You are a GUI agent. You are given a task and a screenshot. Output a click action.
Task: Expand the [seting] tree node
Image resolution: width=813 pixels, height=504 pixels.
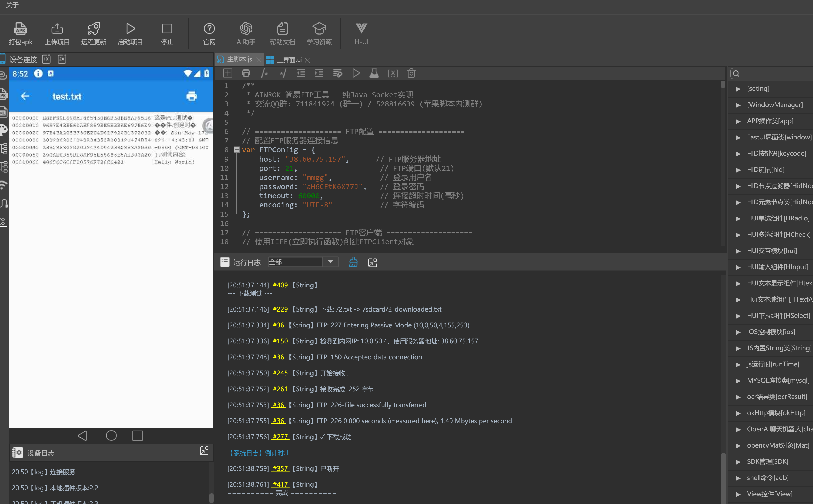pos(738,89)
